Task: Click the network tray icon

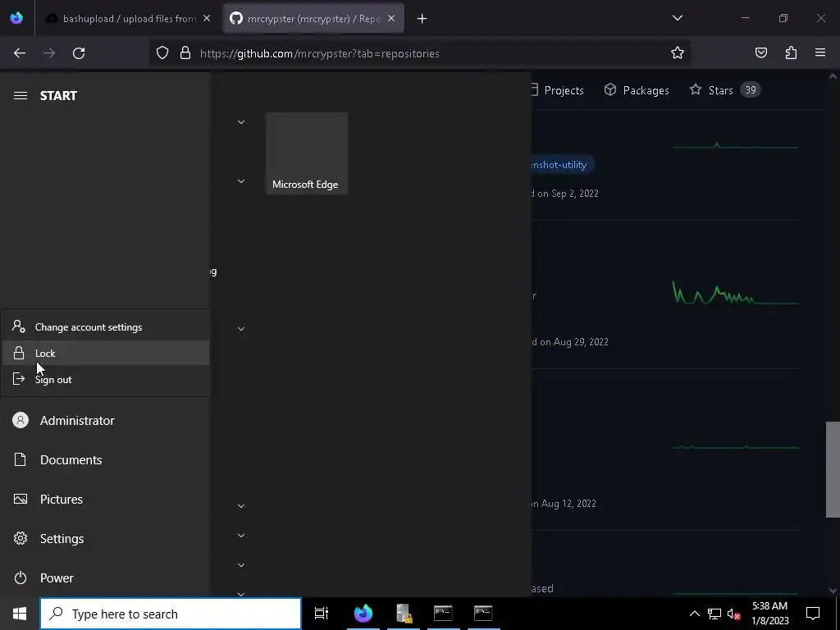Action: point(714,614)
